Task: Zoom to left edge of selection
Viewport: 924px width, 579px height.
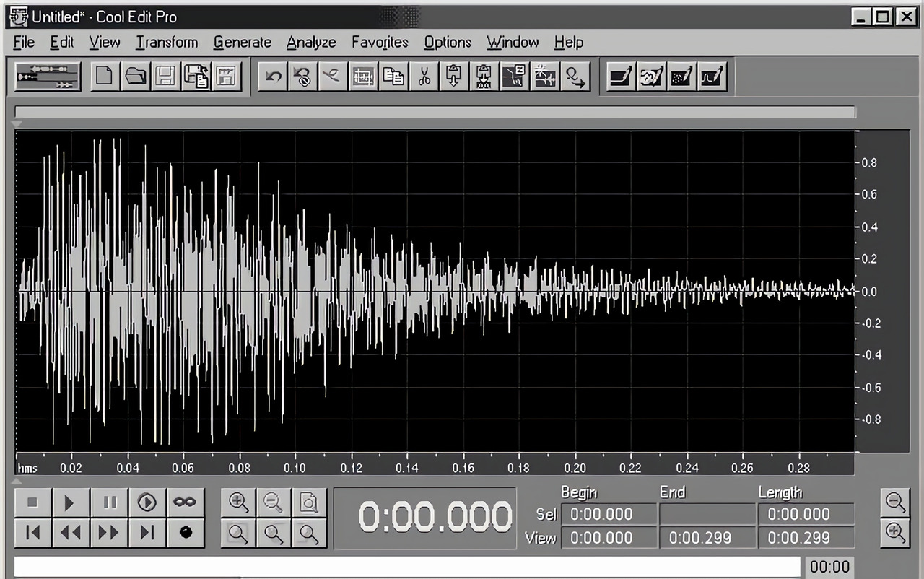Action: pos(274,534)
